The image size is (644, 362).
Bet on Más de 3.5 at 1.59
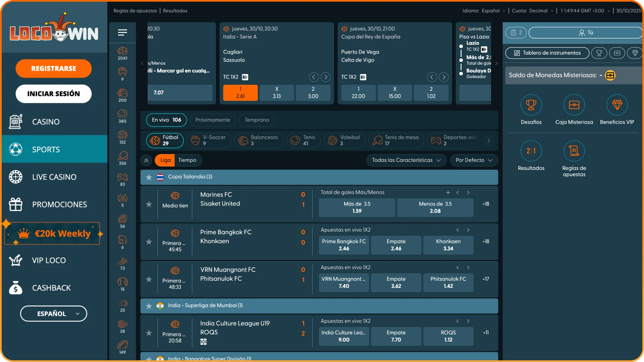pos(357,207)
